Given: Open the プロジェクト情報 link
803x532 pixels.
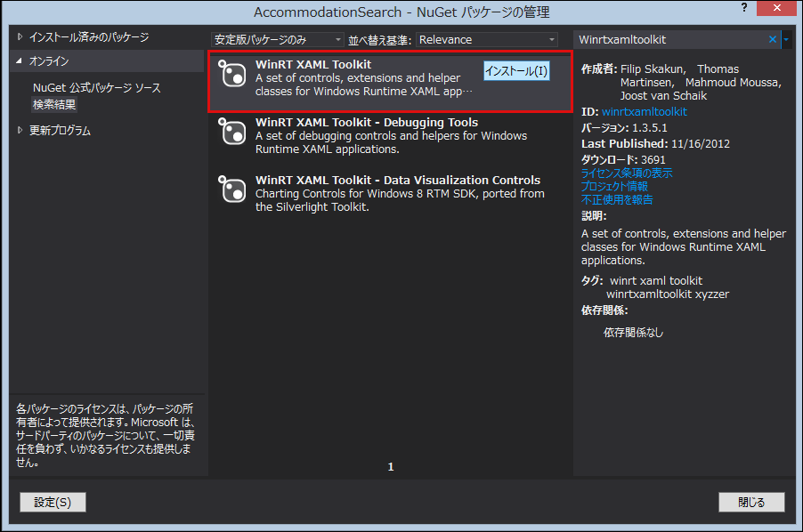Looking at the screenshot, I should [x=614, y=186].
